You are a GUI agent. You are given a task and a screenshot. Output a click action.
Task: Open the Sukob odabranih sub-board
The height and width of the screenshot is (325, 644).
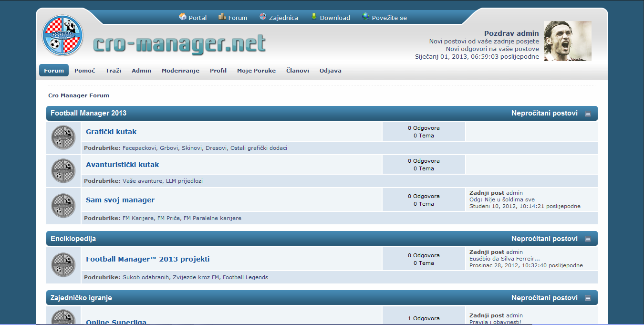[146, 277]
